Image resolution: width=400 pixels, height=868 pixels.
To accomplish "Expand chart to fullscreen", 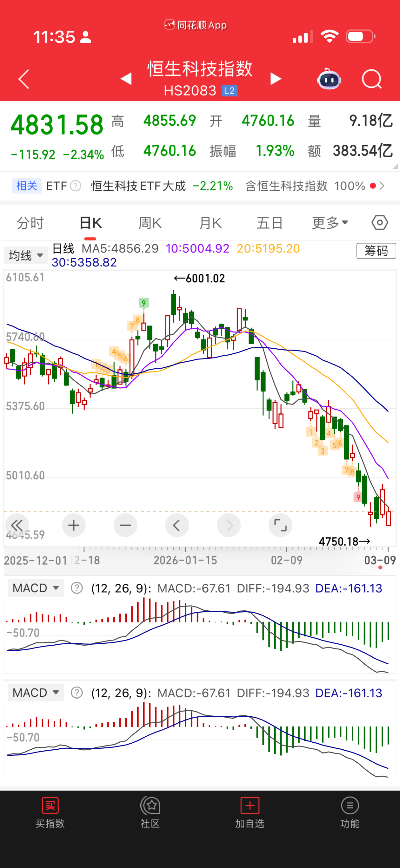I will [280, 525].
